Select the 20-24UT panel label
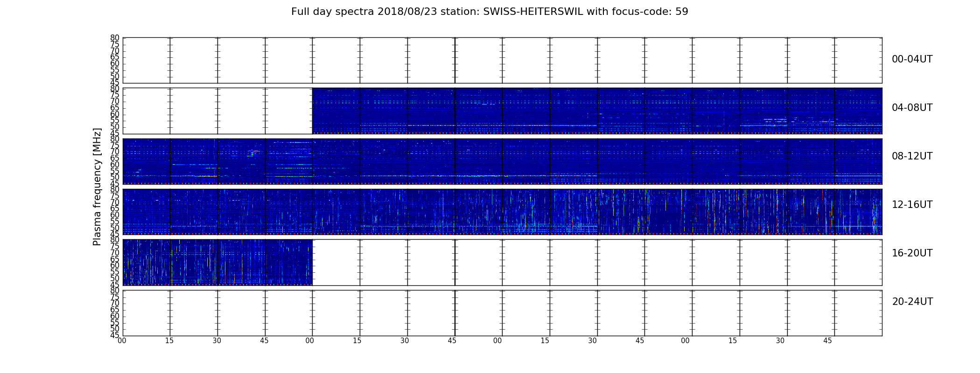The width and height of the screenshot is (980, 373). 912,302
